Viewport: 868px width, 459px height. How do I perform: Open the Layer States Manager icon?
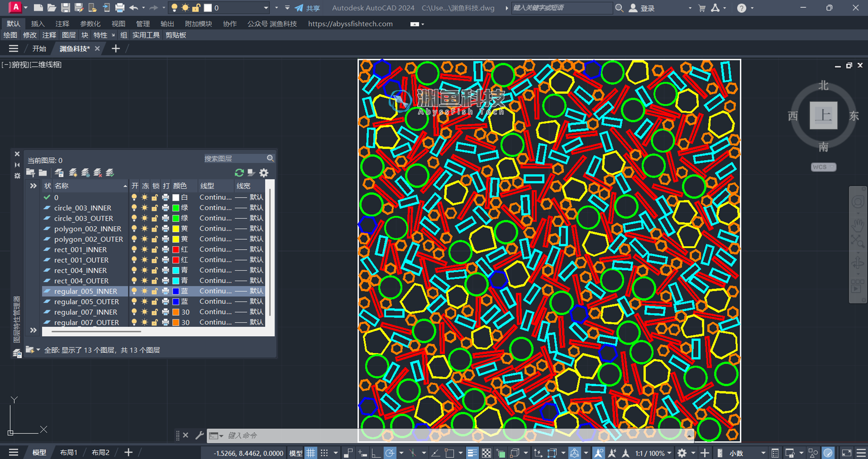(59, 173)
